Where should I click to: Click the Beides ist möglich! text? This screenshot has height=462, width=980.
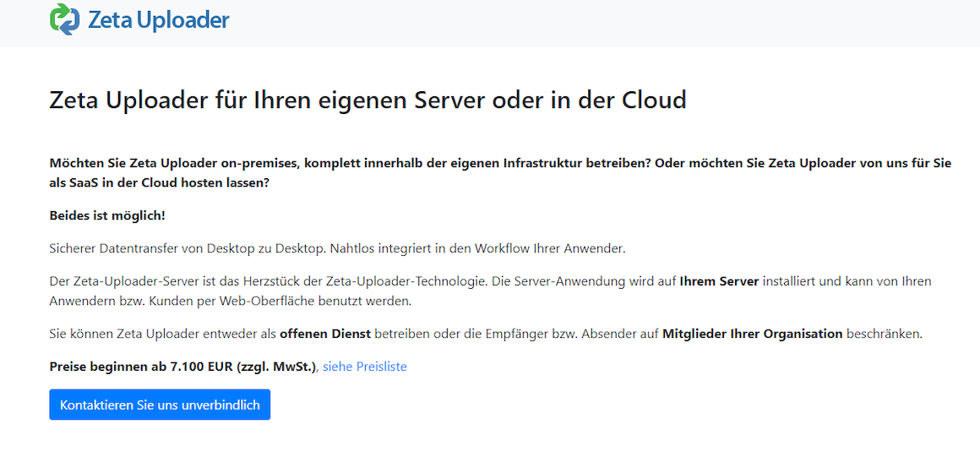pyautogui.click(x=107, y=215)
